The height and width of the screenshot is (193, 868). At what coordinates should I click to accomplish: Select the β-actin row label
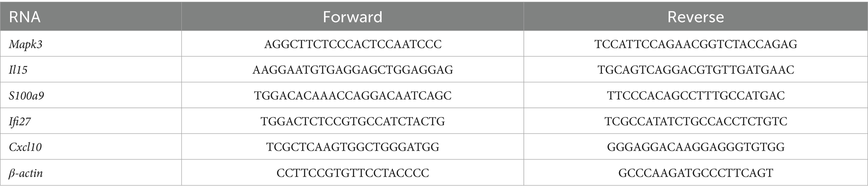click(26, 173)
